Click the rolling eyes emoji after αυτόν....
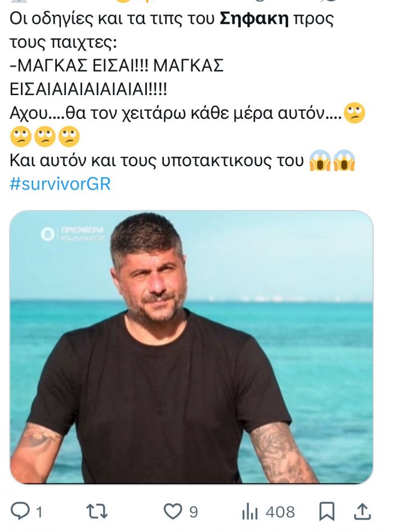This screenshot has height=532, width=394. 354,113
